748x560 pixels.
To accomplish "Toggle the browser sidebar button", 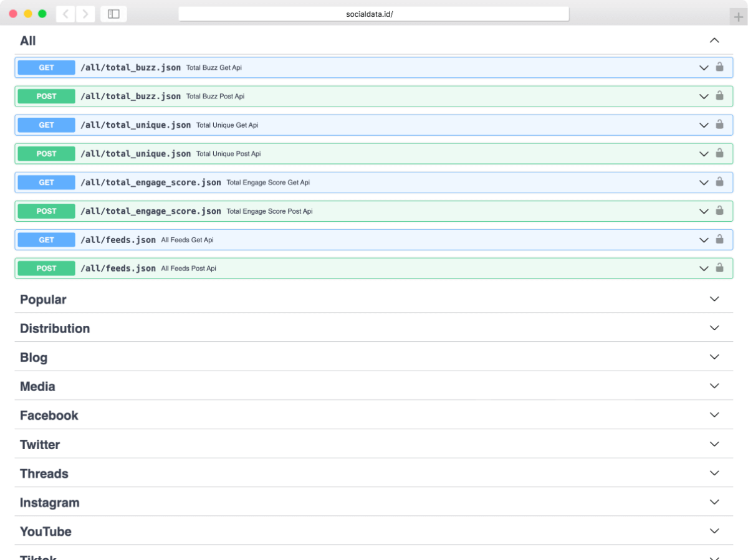I will (113, 14).
